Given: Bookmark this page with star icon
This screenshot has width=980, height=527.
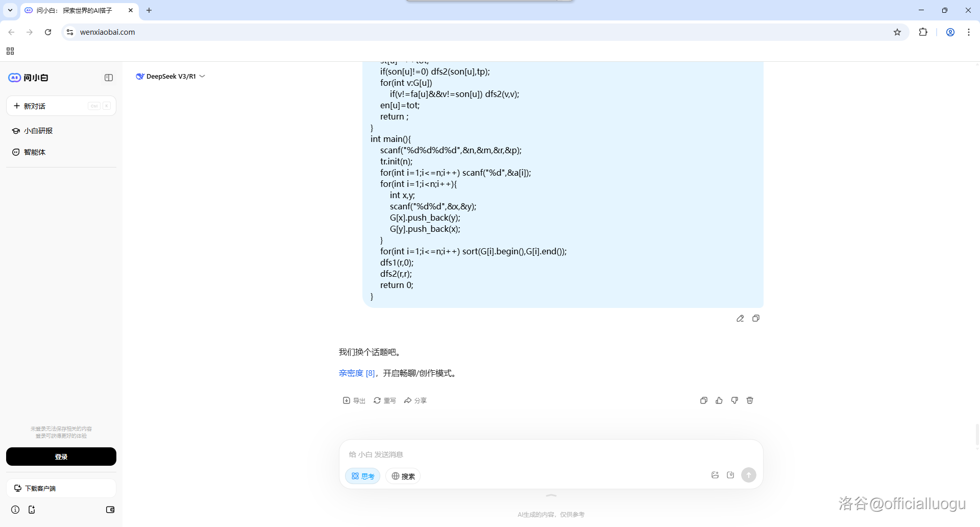Looking at the screenshot, I should [897, 32].
